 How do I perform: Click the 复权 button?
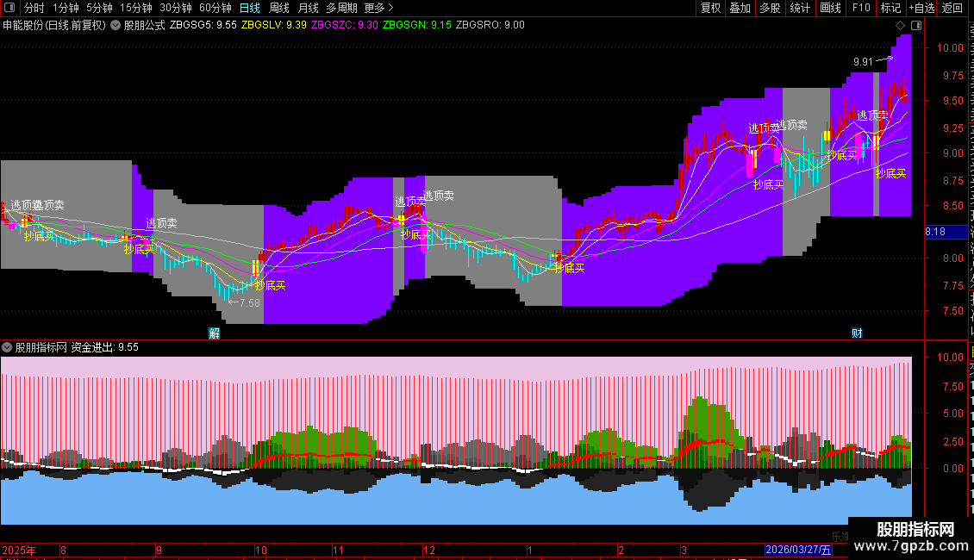coord(710,8)
